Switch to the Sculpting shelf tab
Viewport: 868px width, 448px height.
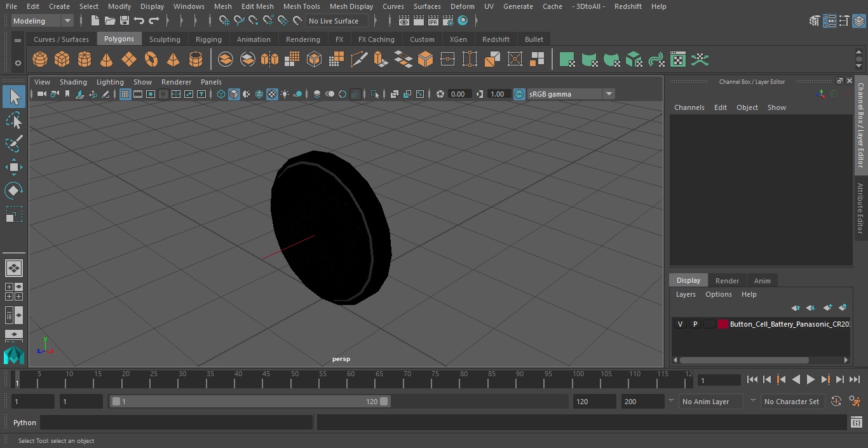(165, 39)
